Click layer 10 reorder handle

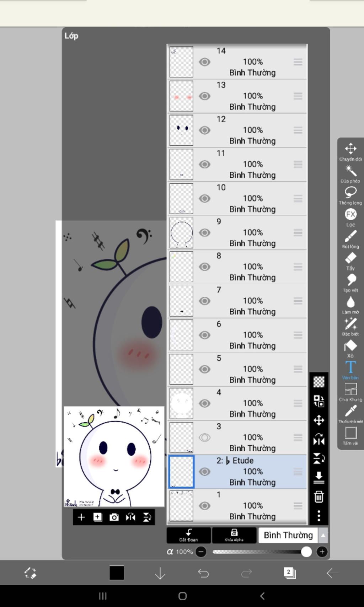298,199
